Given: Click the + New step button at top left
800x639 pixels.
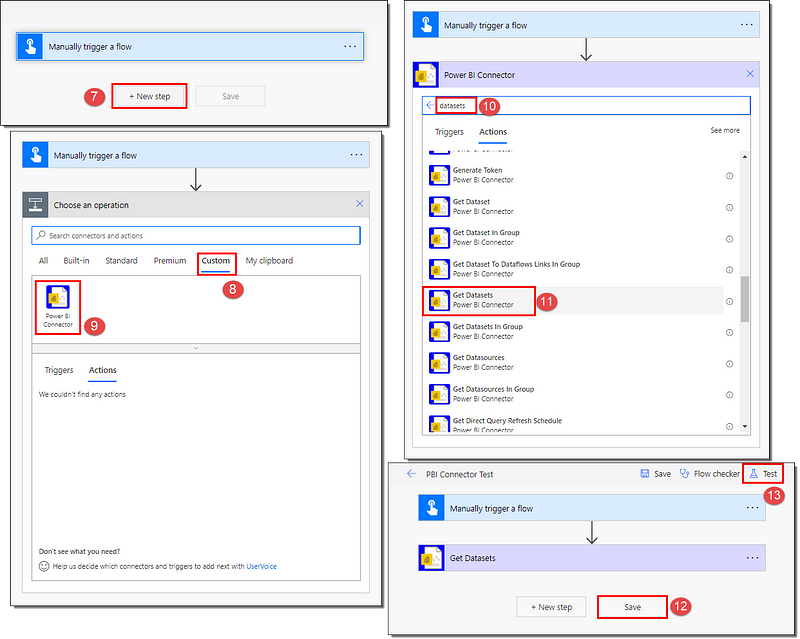Looking at the screenshot, I should click(x=149, y=96).
